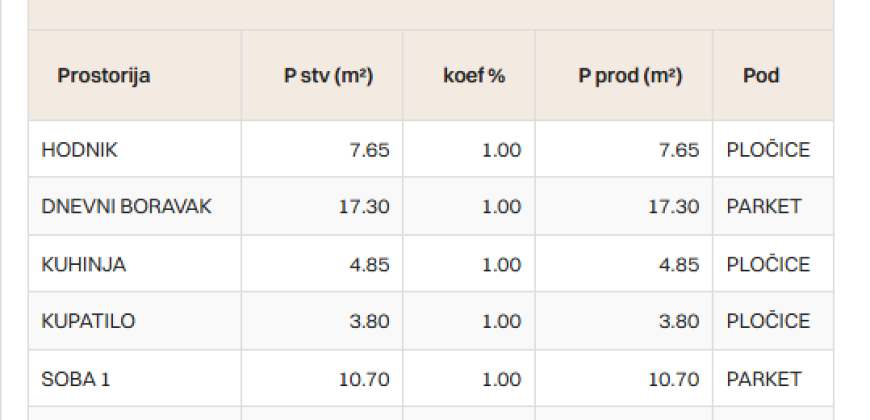This screenshot has width=870, height=420.
Task: Click PARKET floor type in SOBA 1 row
Action: point(764,379)
